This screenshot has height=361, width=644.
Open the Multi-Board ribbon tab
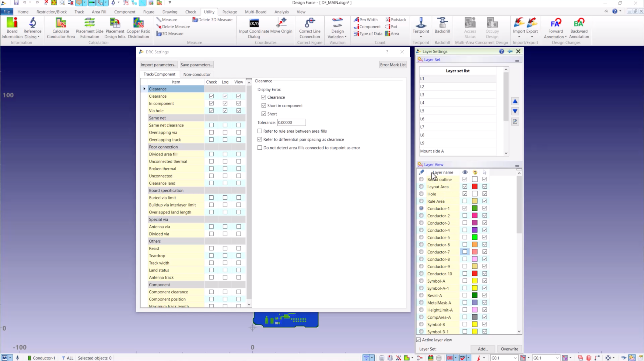coord(256,12)
